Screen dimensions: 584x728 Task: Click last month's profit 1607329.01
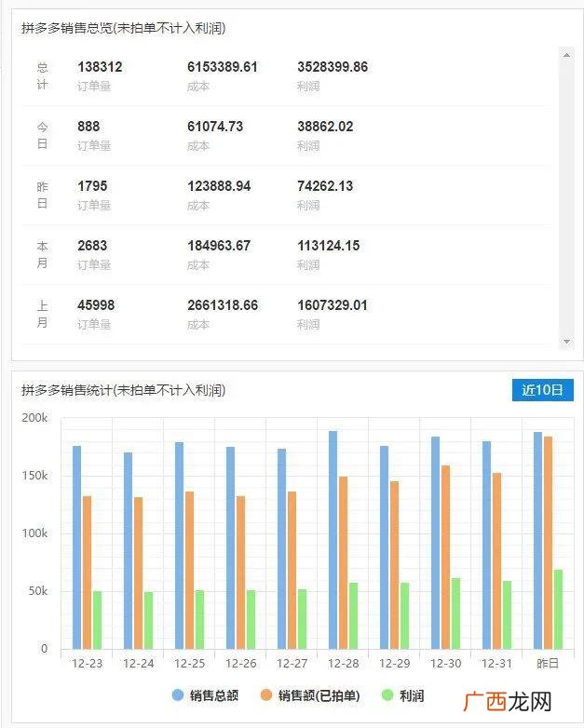click(333, 305)
